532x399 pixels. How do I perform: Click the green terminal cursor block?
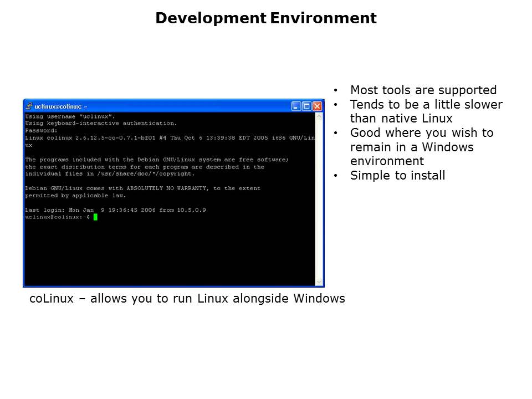tap(95, 217)
